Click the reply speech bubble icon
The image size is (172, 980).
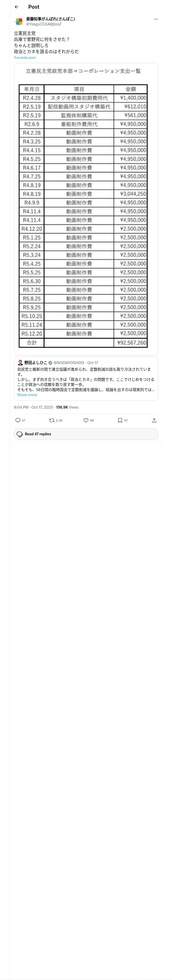click(x=18, y=420)
